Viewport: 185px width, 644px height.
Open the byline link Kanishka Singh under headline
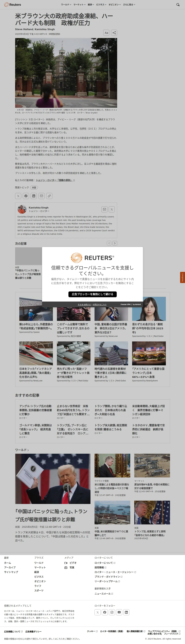pos(45,29)
